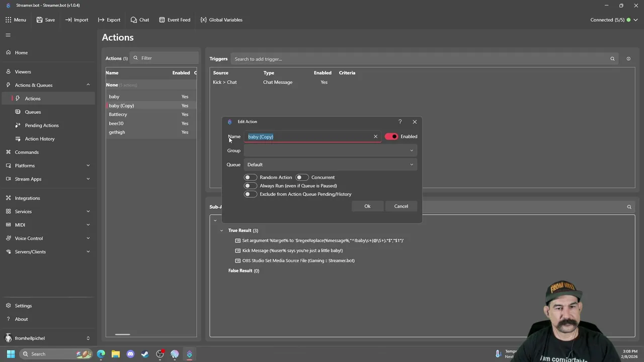Screen dimensions: 644x362
Task: Open Discord from the taskbar
Action: pyautogui.click(x=130, y=354)
